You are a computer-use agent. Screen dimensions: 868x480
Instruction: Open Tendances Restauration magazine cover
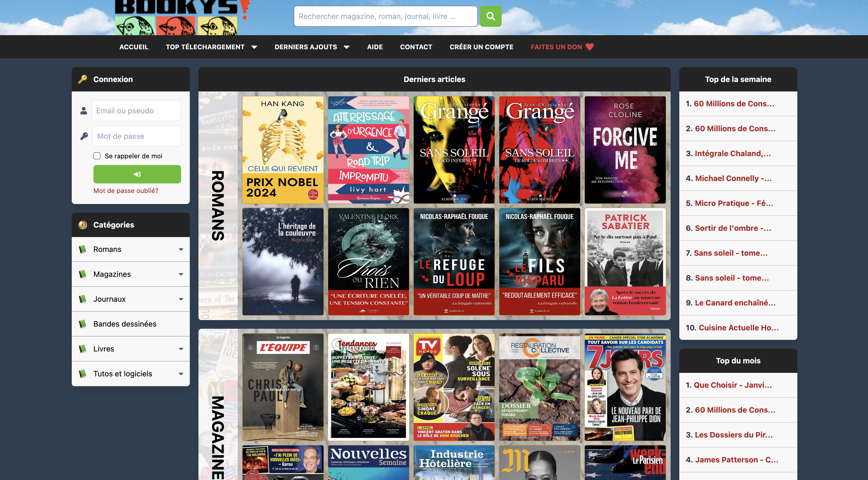[x=368, y=387]
